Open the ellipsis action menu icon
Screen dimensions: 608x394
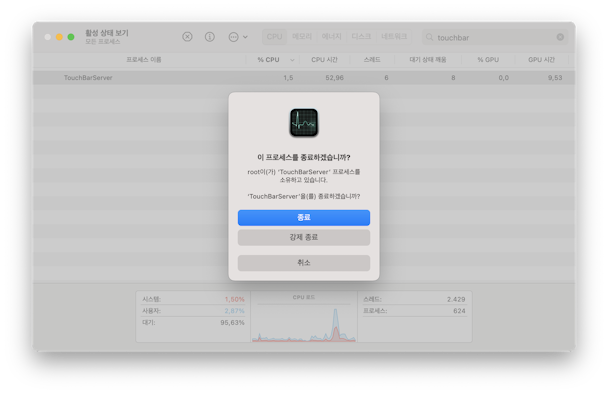pyautogui.click(x=233, y=37)
